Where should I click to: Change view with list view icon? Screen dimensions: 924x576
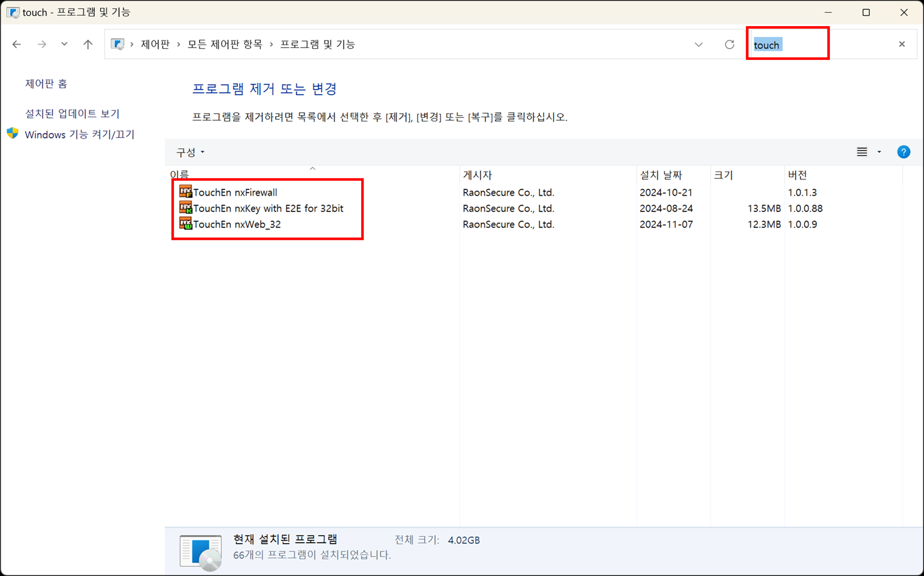[x=862, y=152]
